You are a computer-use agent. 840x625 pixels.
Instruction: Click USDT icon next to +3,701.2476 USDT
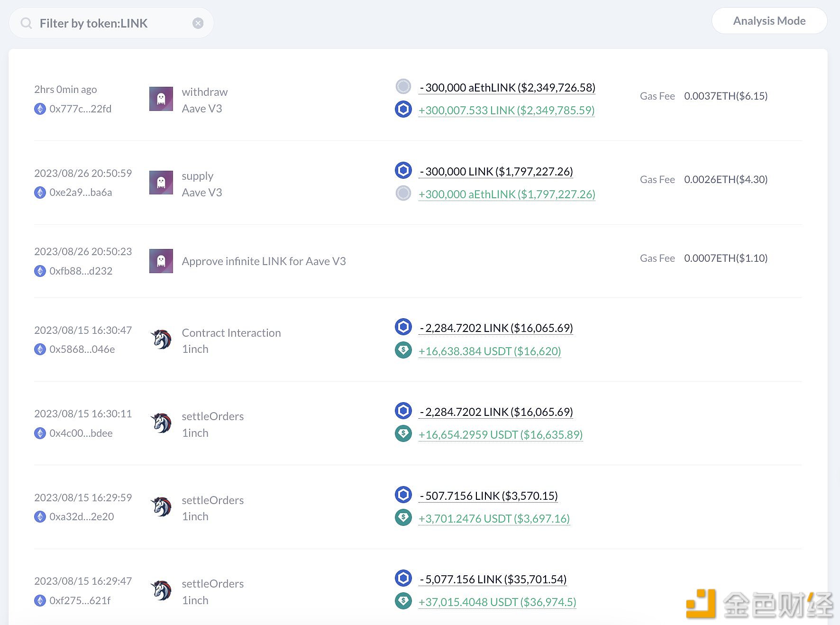pos(403,517)
